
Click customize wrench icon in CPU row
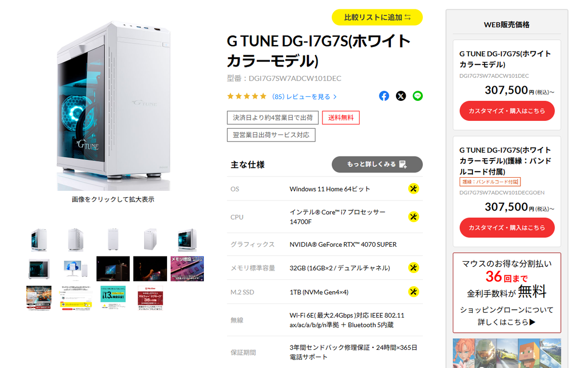pos(414,216)
